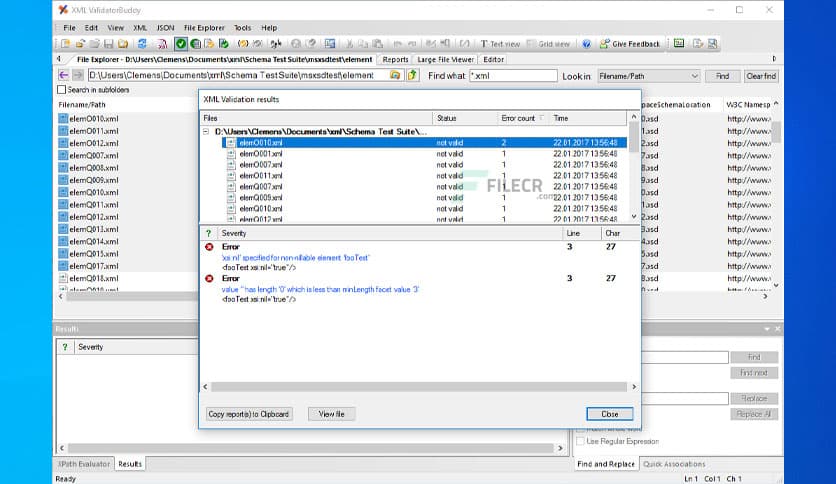836x484 pixels.
Task: Click the go up one folder icon
Action: (x=412, y=76)
